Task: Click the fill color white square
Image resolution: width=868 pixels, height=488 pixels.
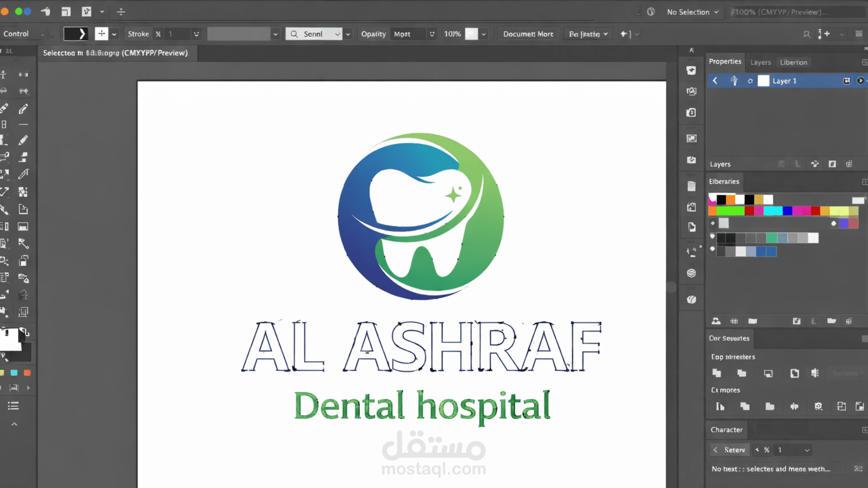Action: coord(10,339)
